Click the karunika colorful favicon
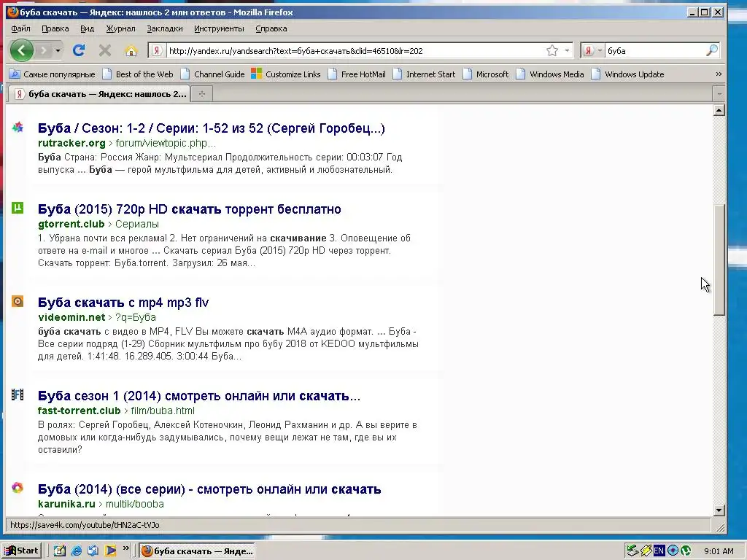The image size is (747, 560). click(18, 488)
